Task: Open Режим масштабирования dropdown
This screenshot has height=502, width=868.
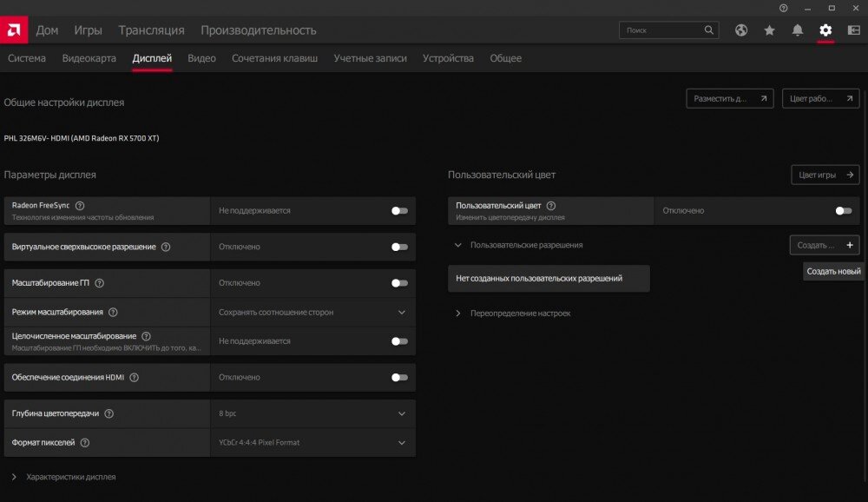Action: tap(312, 312)
